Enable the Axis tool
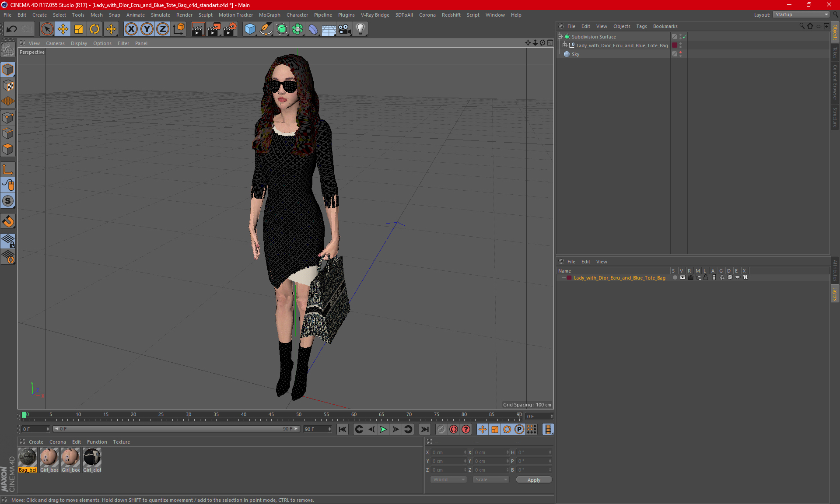This screenshot has height=504, width=840. (8, 169)
